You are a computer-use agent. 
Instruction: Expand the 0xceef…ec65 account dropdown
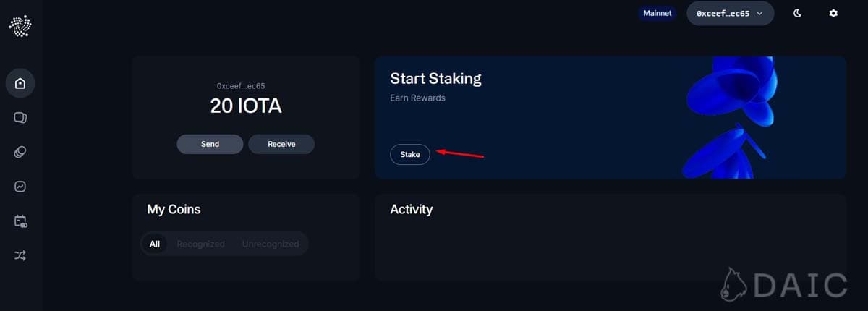[730, 13]
